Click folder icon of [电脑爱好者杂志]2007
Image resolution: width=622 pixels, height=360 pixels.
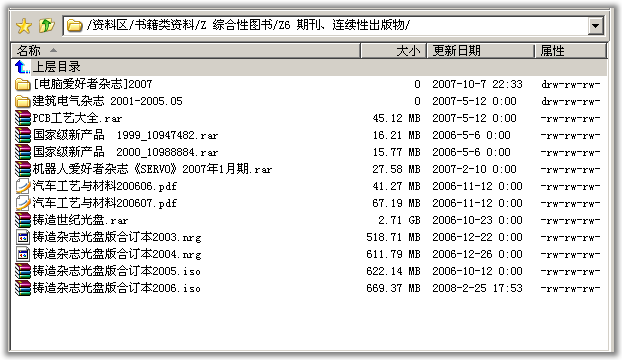click(x=23, y=84)
